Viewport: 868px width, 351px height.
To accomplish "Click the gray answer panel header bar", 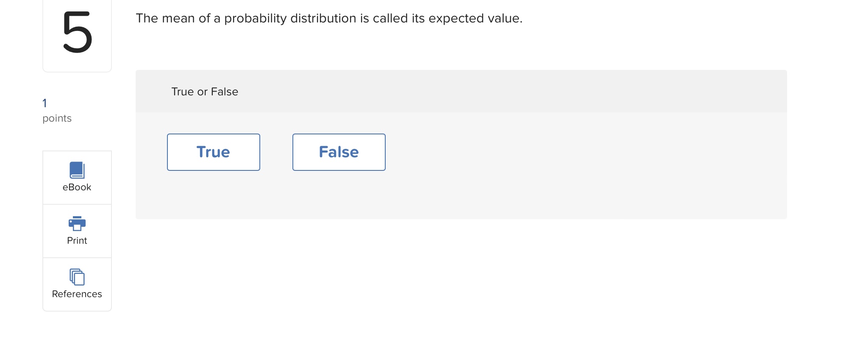I will pyautogui.click(x=461, y=91).
